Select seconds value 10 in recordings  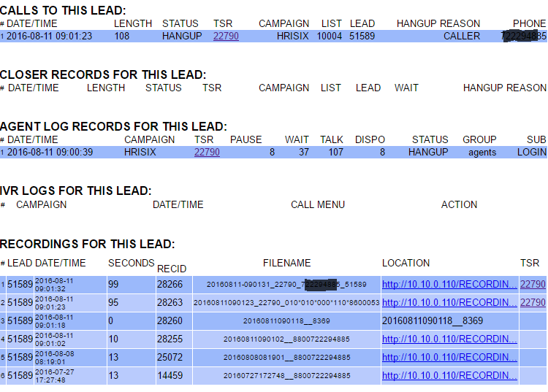pos(113,339)
